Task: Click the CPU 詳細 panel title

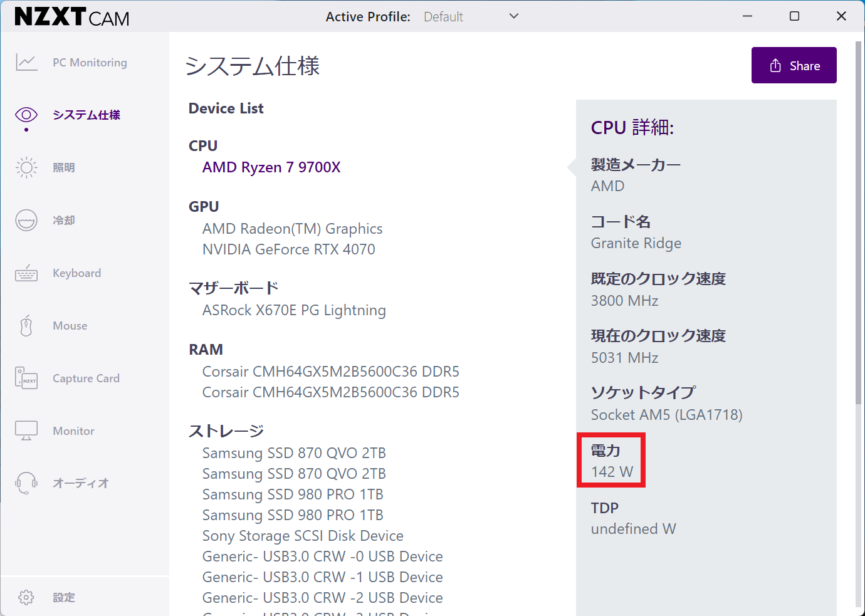Action: click(x=632, y=128)
